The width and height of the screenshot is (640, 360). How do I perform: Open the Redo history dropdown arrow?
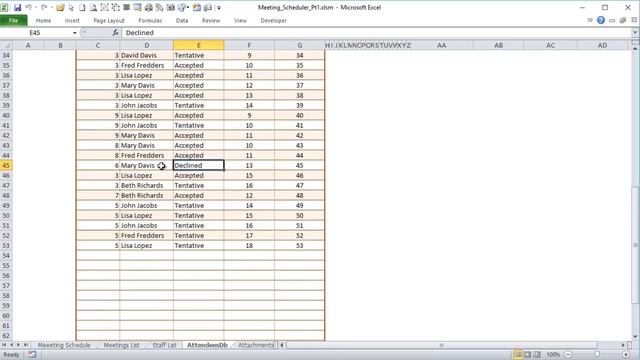tap(51, 8)
